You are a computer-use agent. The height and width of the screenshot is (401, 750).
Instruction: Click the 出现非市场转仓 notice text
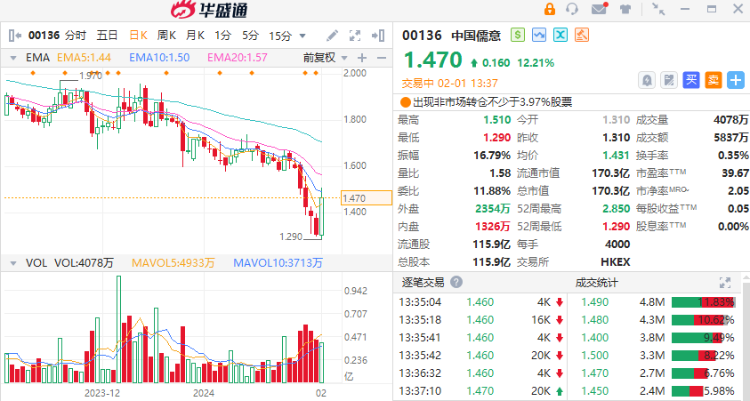click(x=492, y=102)
